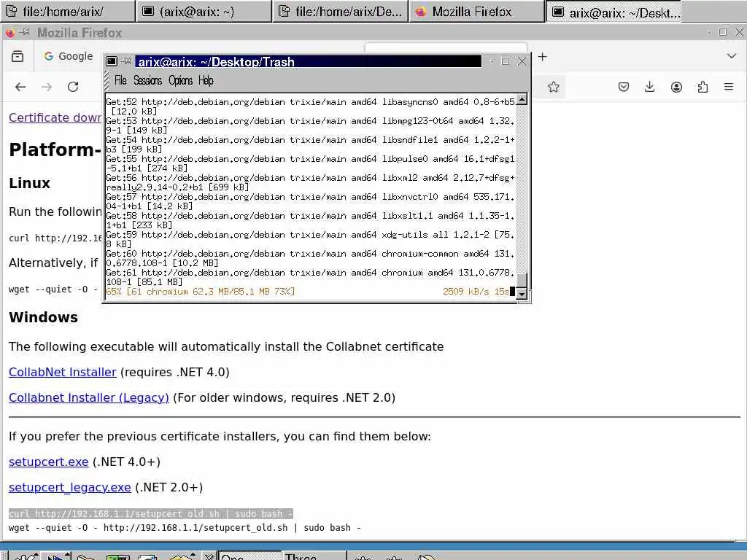Open Firefox View tab list icon

[x=18, y=56]
